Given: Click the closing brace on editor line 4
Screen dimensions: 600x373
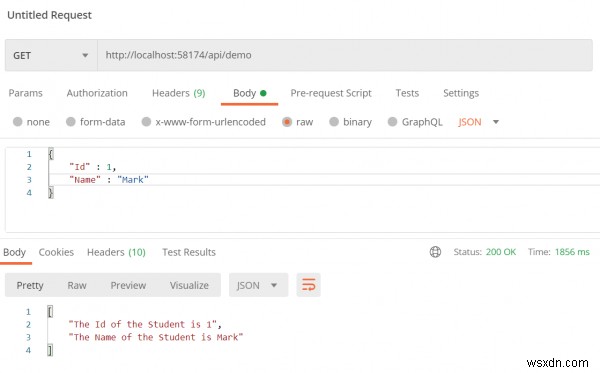Looking at the screenshot, I should click(51, 192).
